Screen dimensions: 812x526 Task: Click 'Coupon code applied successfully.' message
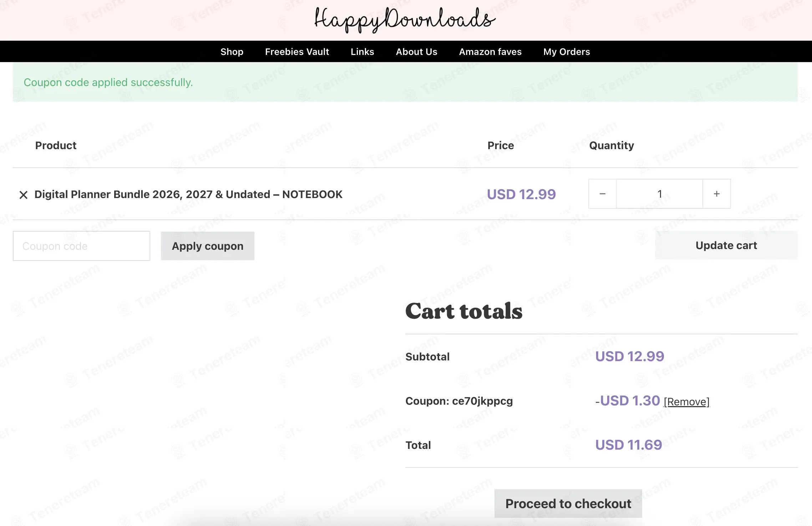click(108, 82)
